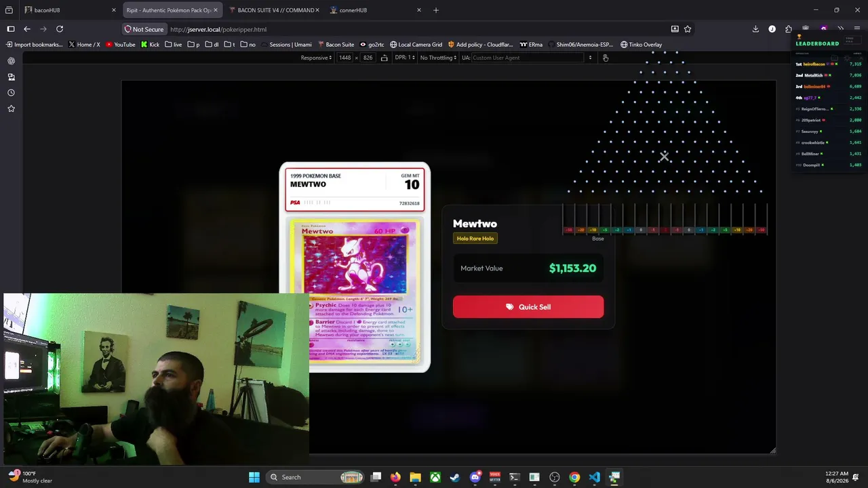Open the Local Camera Grid bookmark
Image resolution: width=868 pixels, height=488 pixels.
(416, 45)
